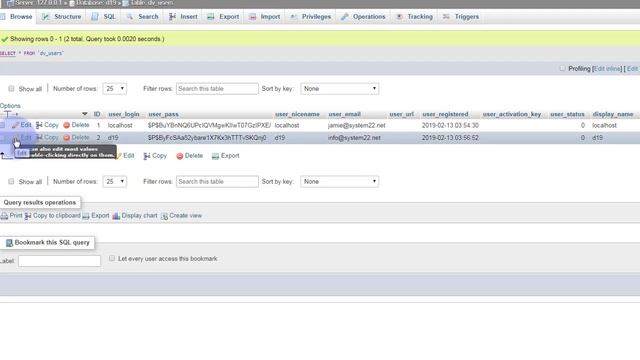Click the Copy icon for localhost row
Image resolution: width=640 pixels, height=360 pixels.
[x=39, y=125]
